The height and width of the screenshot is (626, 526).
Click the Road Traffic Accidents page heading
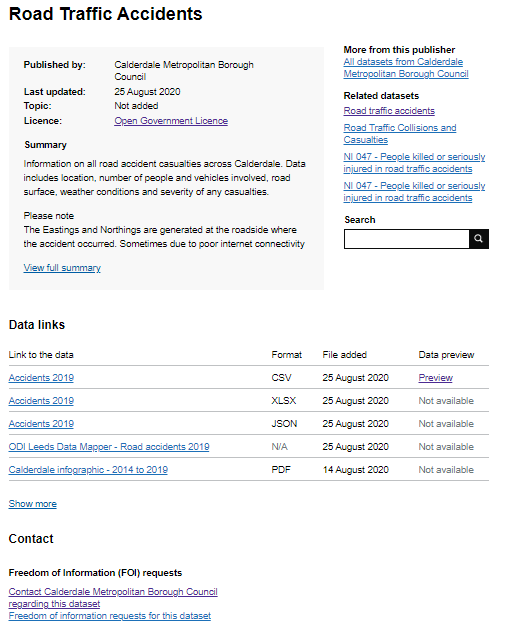(105, 14)
